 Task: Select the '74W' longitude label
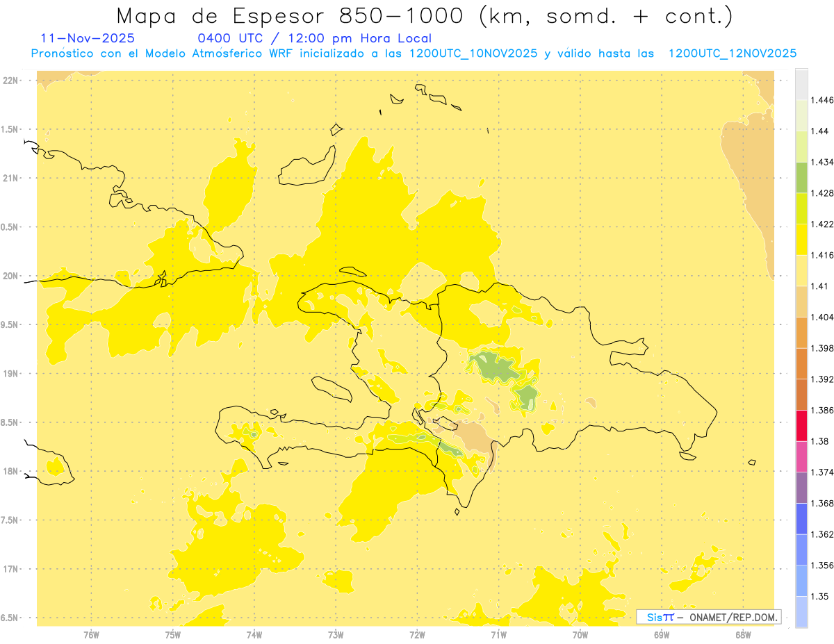pos(254,635)
